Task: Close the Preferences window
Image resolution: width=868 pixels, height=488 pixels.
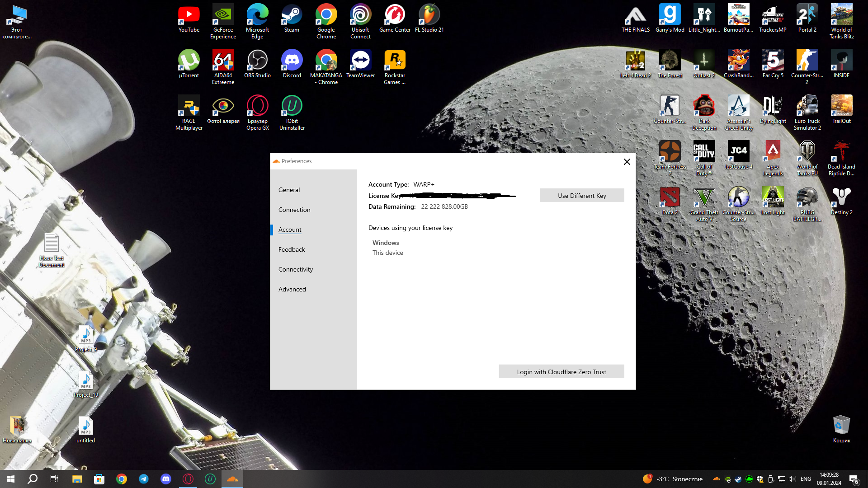Action: [x=627, y=162]
